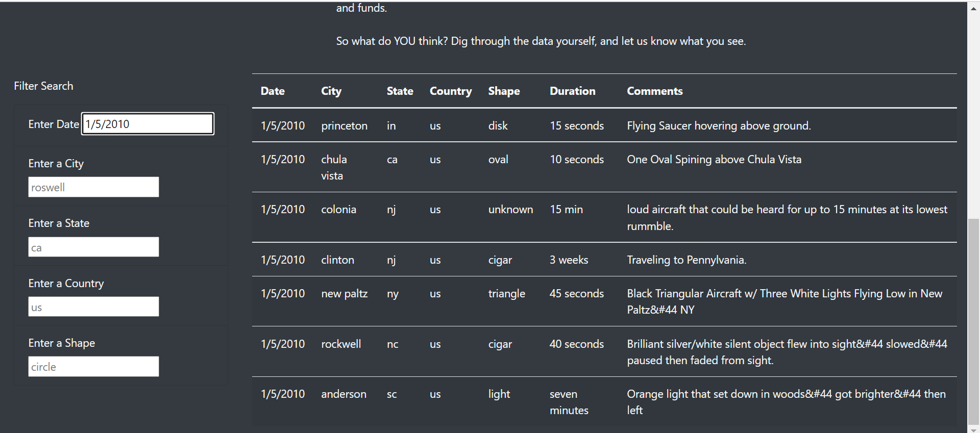The image size is (980, 433).
Task: Click the Country column header
Action: [451, 91]
